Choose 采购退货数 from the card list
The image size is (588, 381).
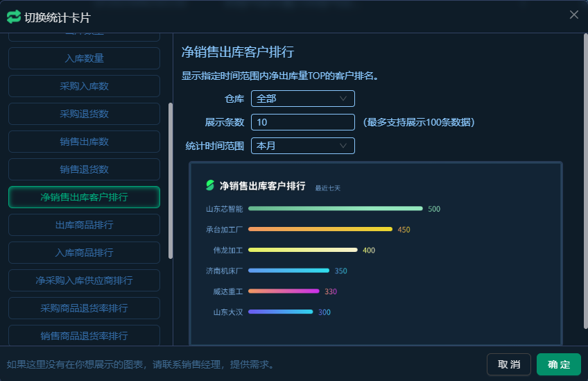[x=84, y=114]
